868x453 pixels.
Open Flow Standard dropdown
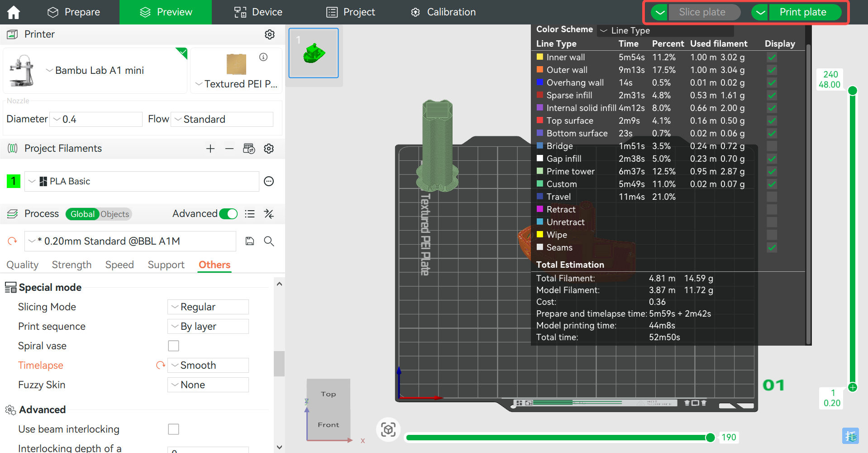click(222, 119)
